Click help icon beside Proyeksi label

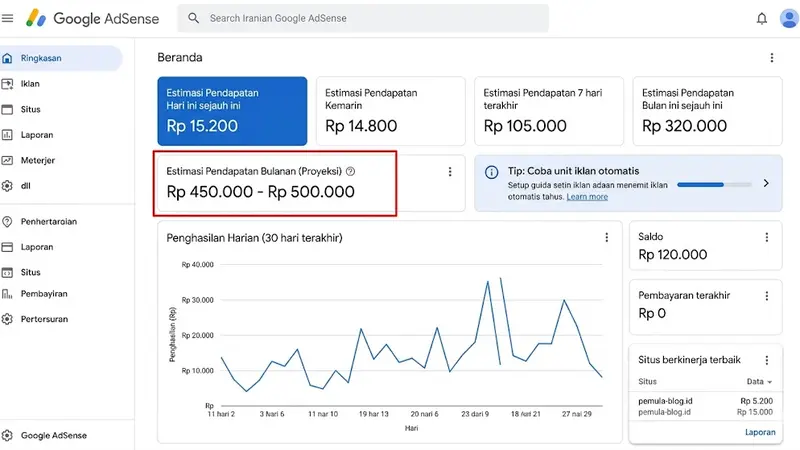[350, 171]
